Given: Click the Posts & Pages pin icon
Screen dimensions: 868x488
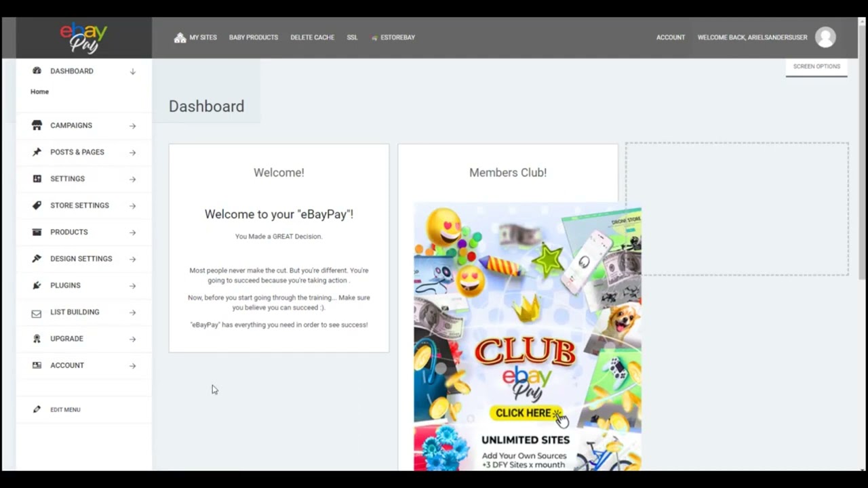Looking at the screenshot, I should pos(37,152).
